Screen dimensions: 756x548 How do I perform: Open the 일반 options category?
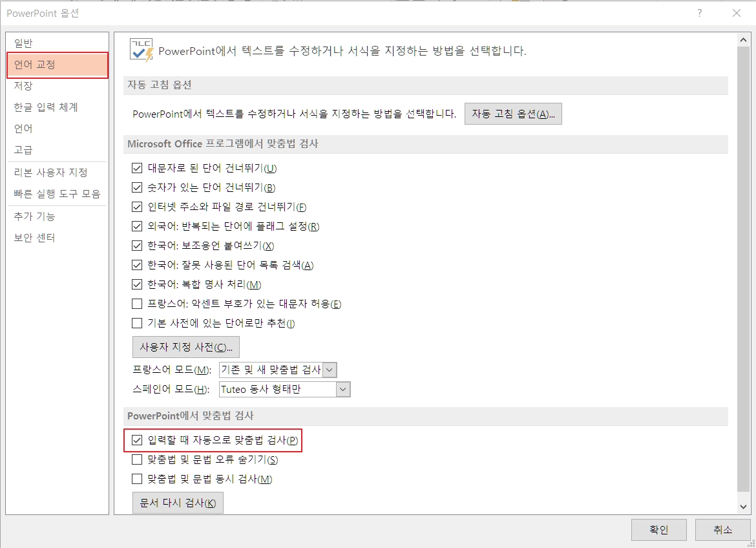57,43
